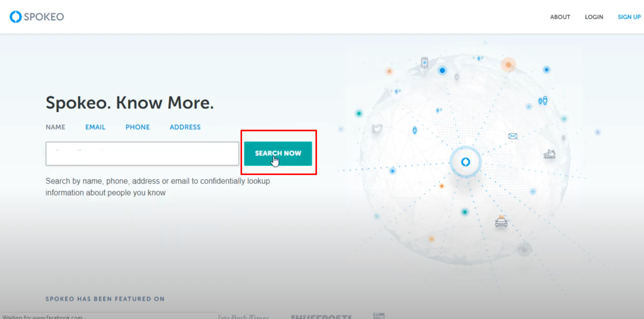644x319 pixels.
Task: Go to the SIGN UP link
Action: click(629, 17)
